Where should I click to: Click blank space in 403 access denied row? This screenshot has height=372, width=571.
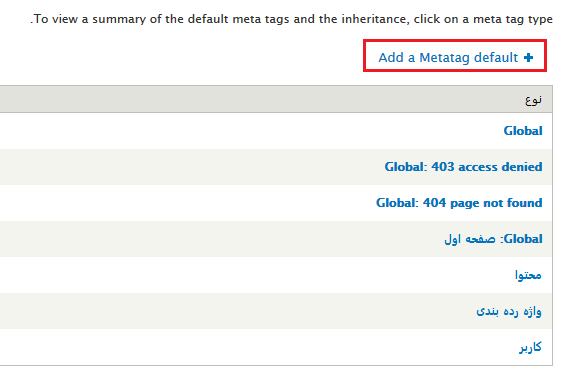tap(182, 167)
